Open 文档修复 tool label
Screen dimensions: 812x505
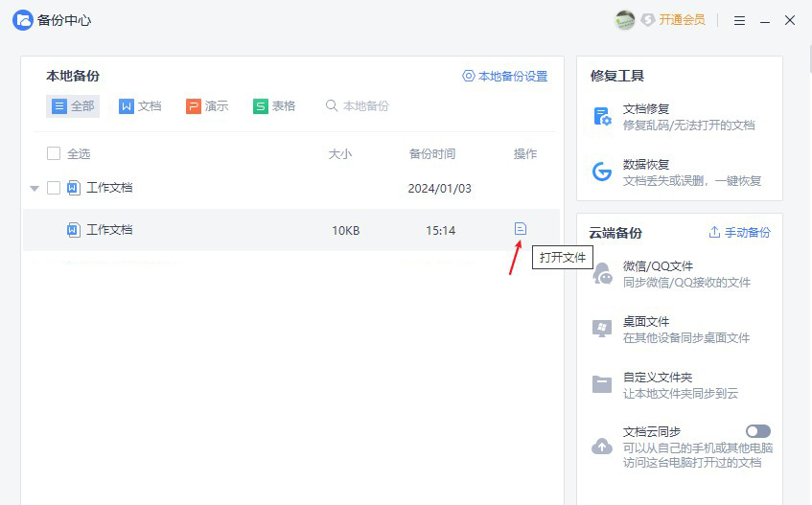click(x=646, y=108)
